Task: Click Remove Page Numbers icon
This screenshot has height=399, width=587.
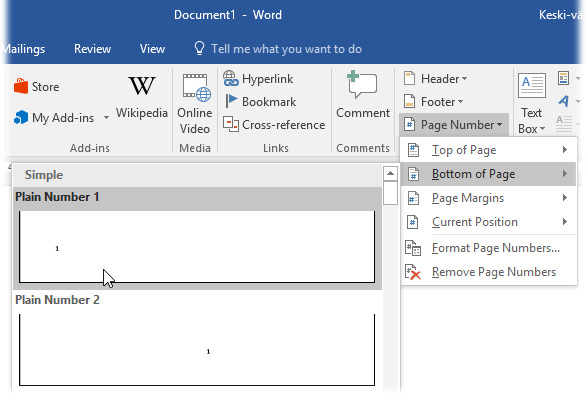Action: click(x=413, y=272)
